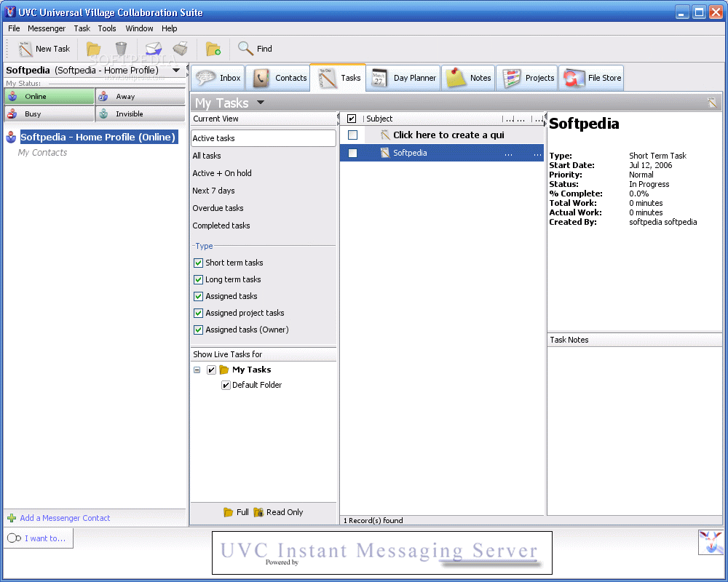Open the Day Planner tab

click(x=403, y=78)
